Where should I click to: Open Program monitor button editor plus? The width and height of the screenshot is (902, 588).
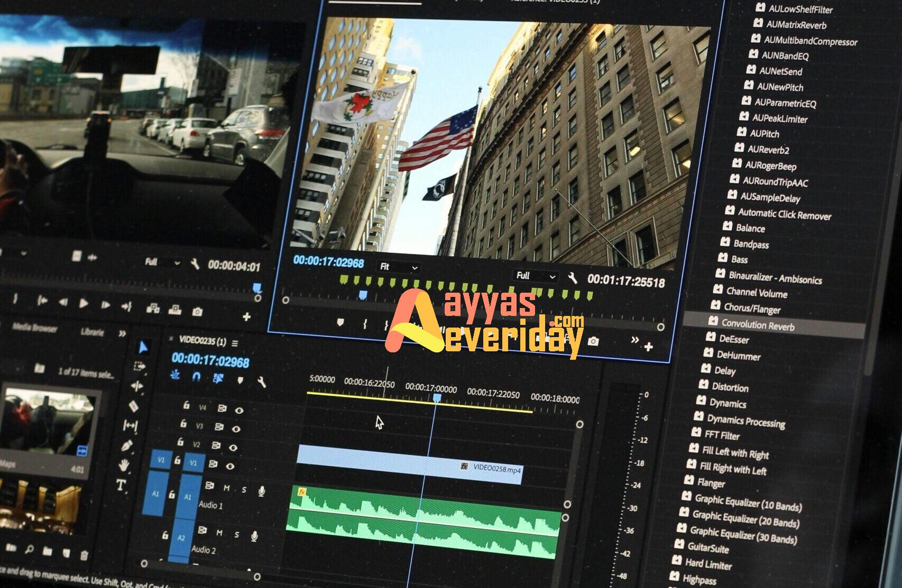pos(649,347)
